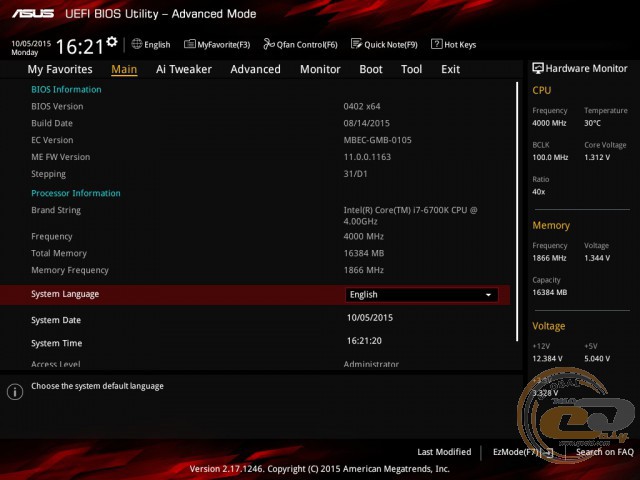Click the Capacity 16384 MB reading
The image size is (640, 480).
pos(549,292)
